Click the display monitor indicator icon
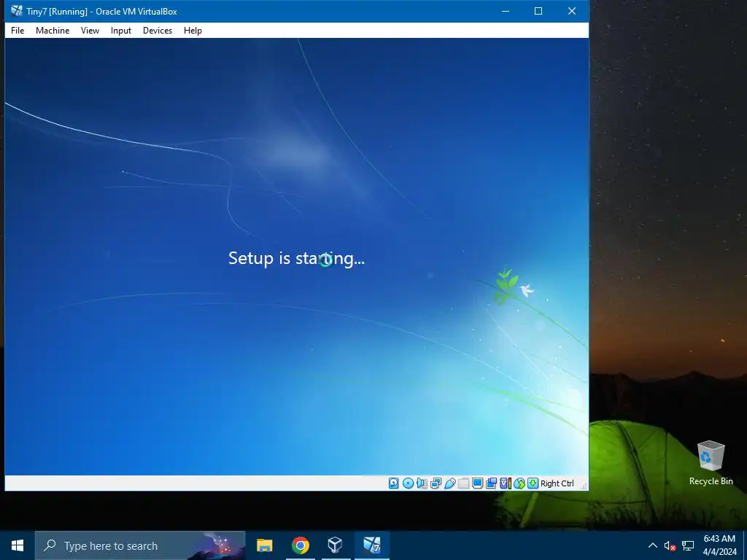 point(477,483)
